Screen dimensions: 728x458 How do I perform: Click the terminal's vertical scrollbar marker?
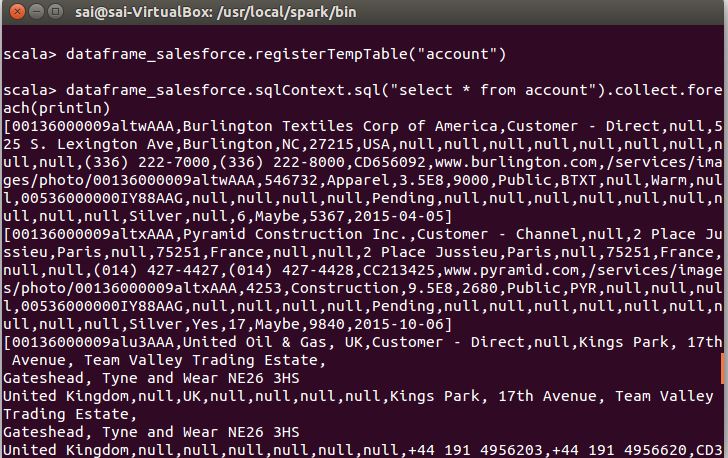(722, 368)
